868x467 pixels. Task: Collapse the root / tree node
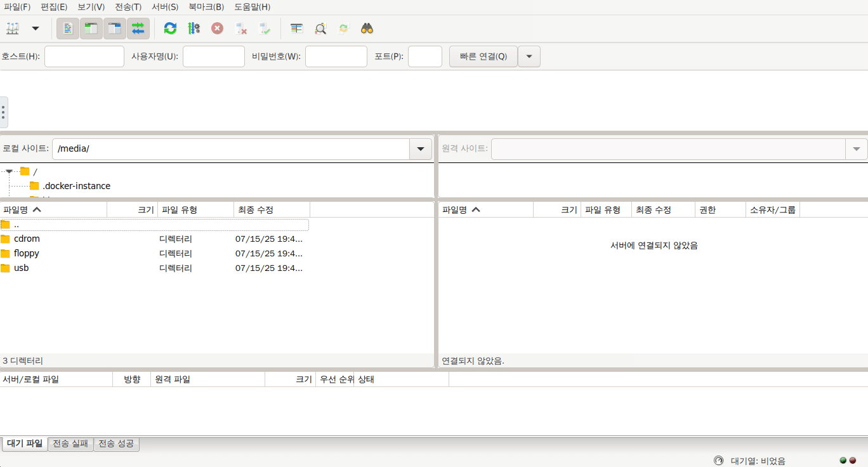pyautogui.click(x=9, y=171)
